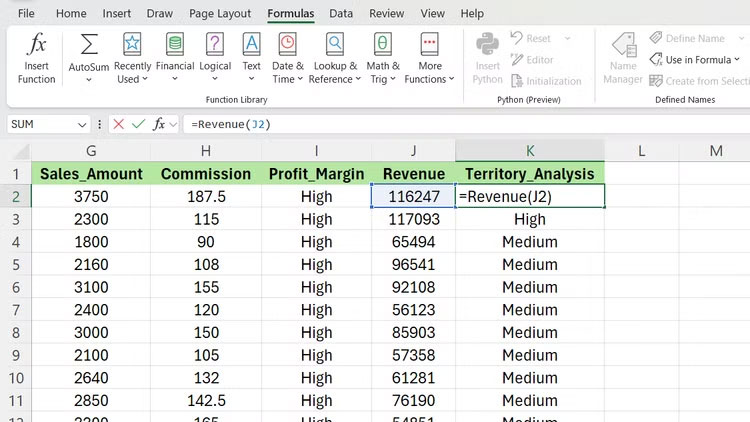Open the Financial functions library
This screenshot has width=750, height=422.
[175, 56]
